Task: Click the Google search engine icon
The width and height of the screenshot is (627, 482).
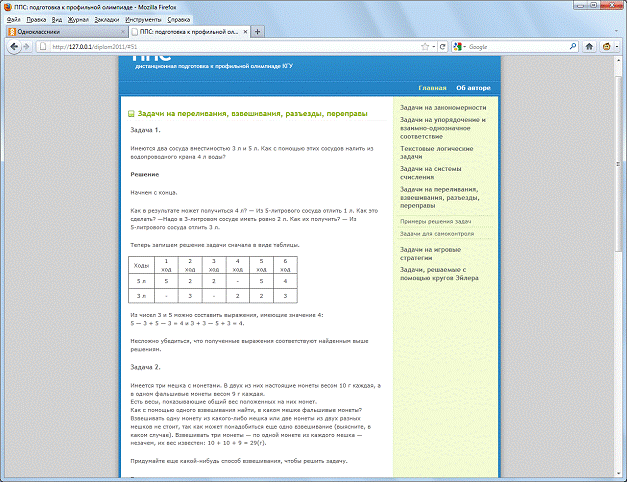Action: (458, 46)
